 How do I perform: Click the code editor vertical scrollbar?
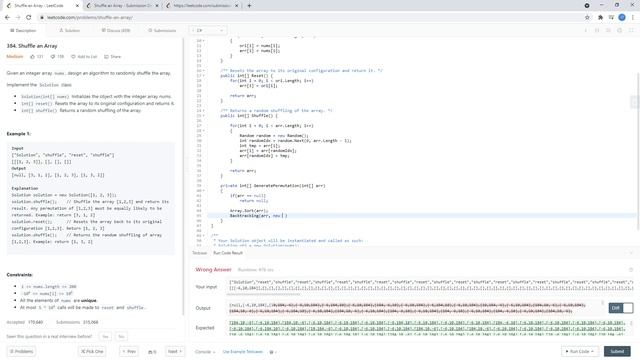(x=638, y=151)
